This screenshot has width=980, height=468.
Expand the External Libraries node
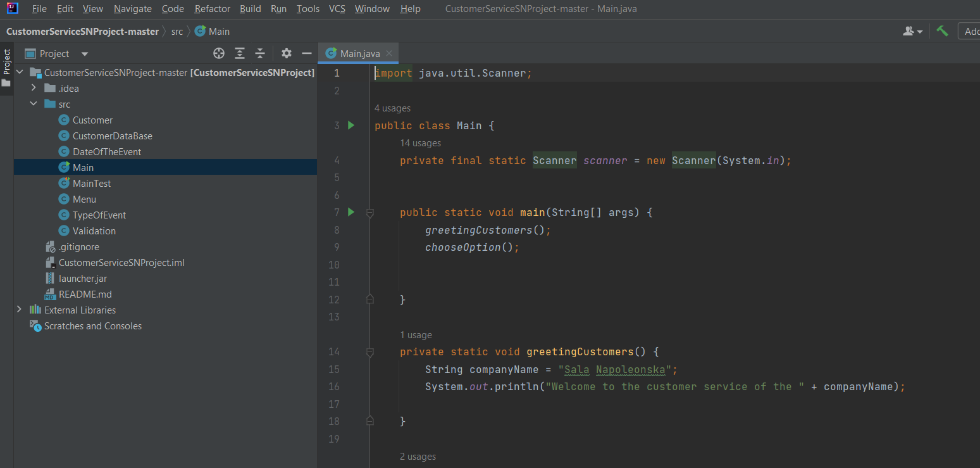pos(20,310)
